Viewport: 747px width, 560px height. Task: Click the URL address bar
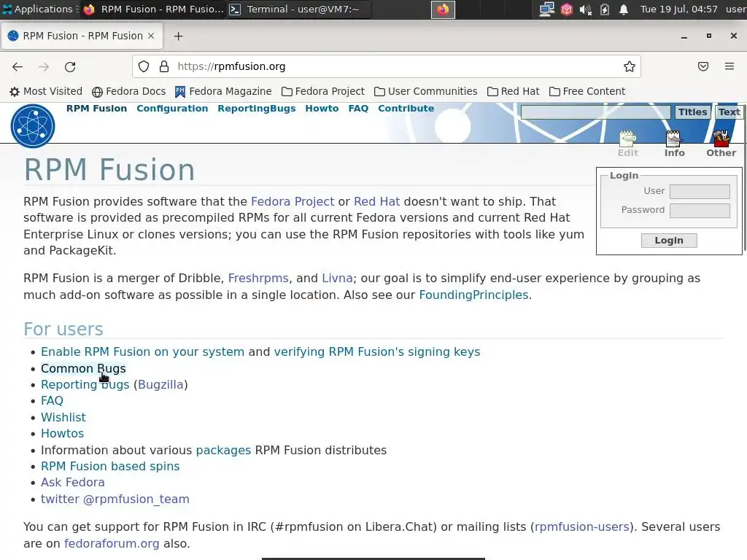click(387, 66)
